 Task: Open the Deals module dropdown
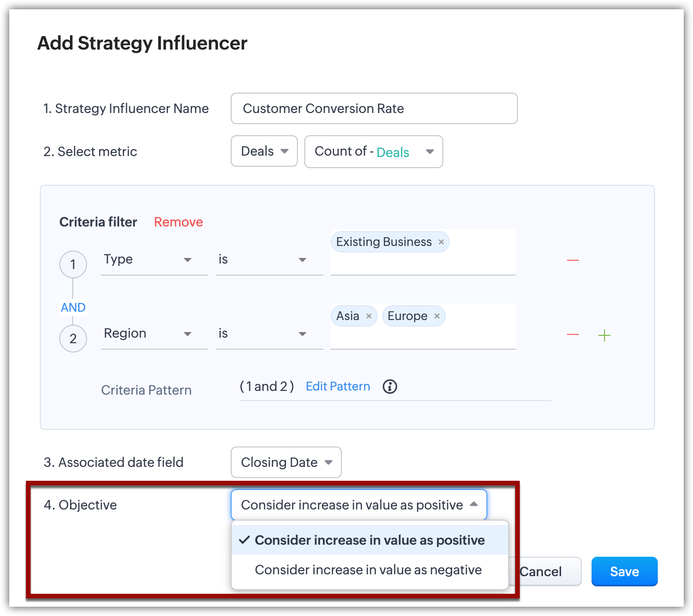pos(264,151)
